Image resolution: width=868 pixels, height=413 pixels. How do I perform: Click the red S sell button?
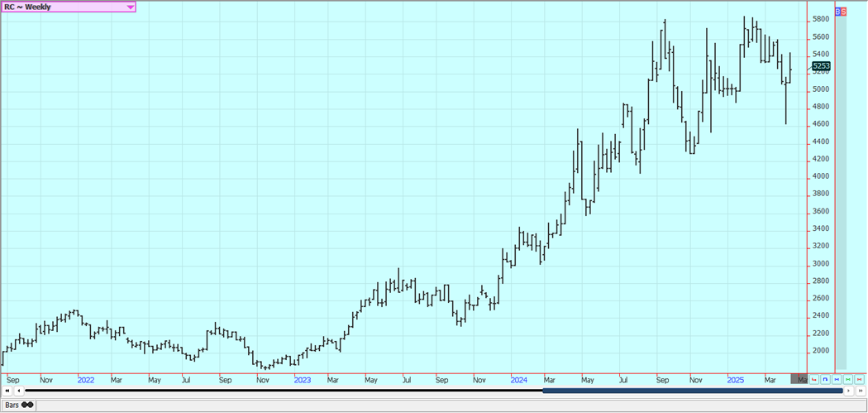coord(843,12)
